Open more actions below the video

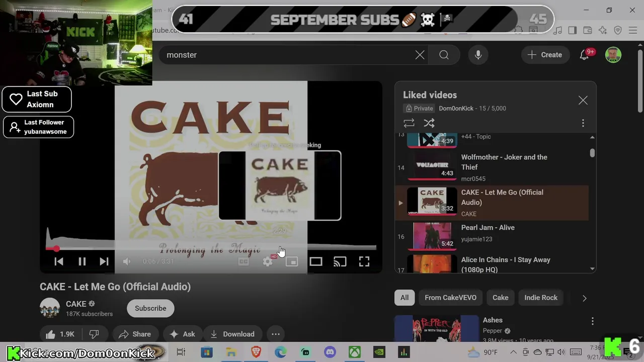click(x=276, y=334)
